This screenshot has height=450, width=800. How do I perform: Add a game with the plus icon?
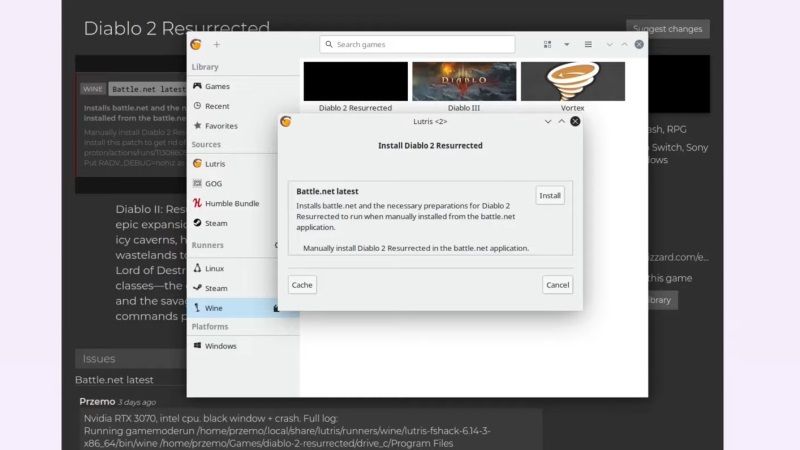coord(217,44)
